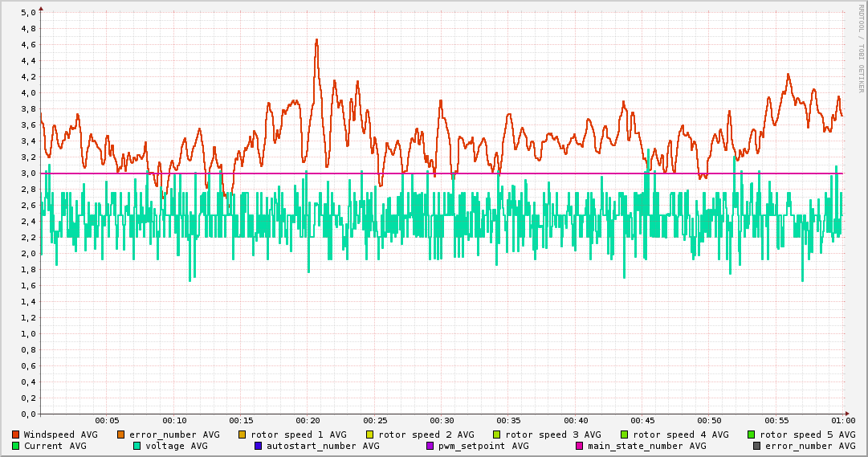
Task: Select the main_state_number AVG legend label
Action: [646, 446]
